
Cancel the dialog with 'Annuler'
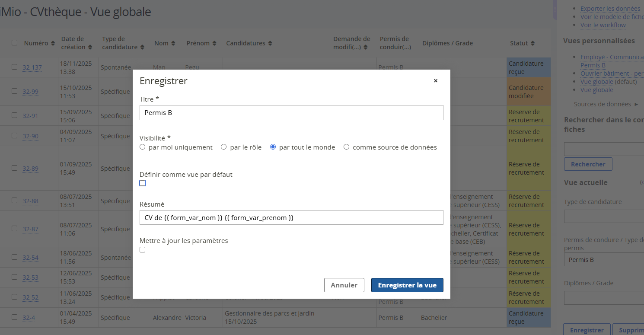pos(344,285)
